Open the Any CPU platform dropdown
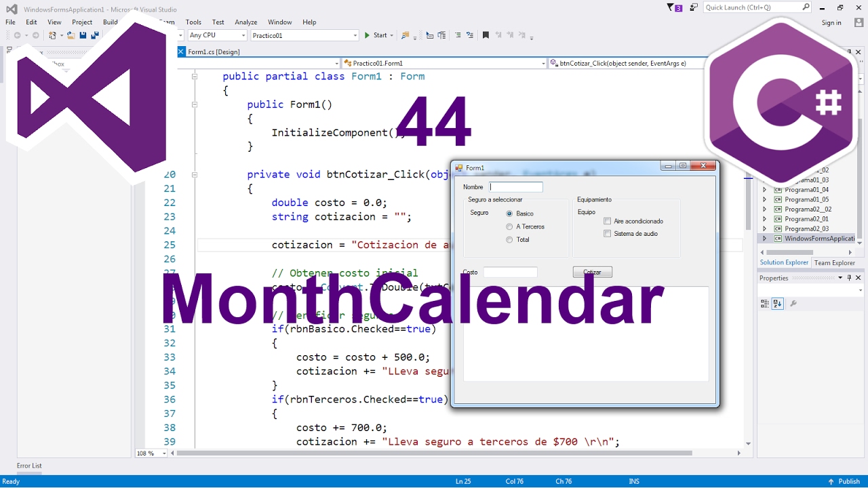868x488 pixels. tap(243, 35)
